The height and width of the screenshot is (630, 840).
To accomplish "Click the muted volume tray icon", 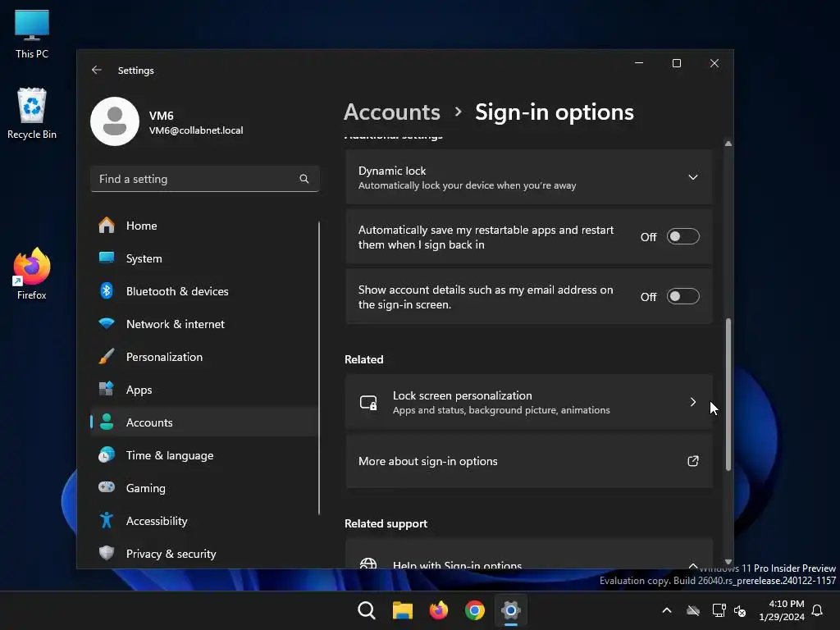I will 740,610.
